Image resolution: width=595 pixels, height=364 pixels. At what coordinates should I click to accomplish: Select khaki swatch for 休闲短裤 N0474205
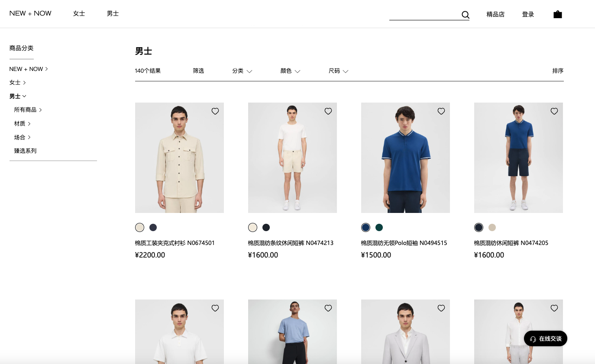[492, 227]
